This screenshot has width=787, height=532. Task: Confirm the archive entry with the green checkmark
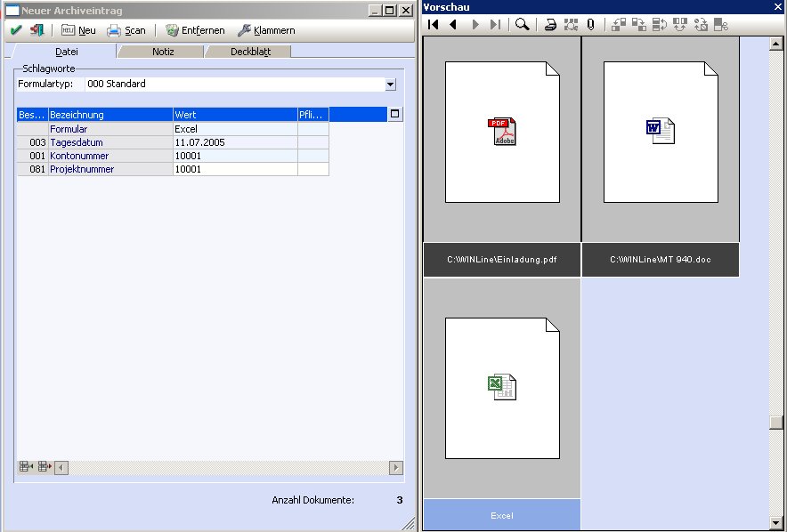click(x=15, y=30)
